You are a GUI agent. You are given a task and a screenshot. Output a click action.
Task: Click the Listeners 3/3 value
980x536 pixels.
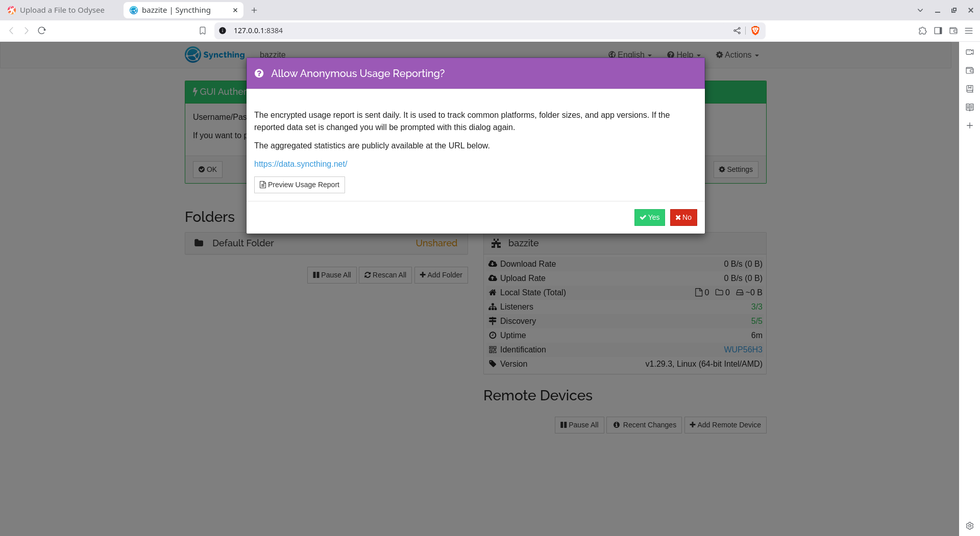point(756,307)
